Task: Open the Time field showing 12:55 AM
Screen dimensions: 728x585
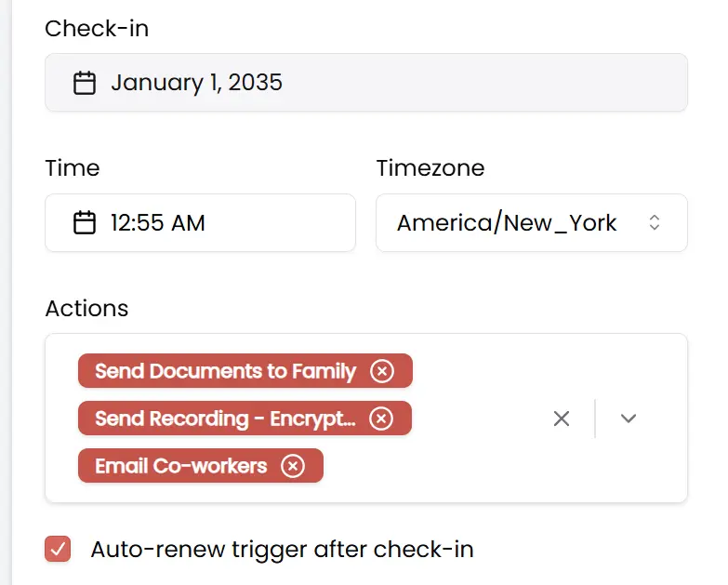Action: pyautogui.click(x=200, y=223)
